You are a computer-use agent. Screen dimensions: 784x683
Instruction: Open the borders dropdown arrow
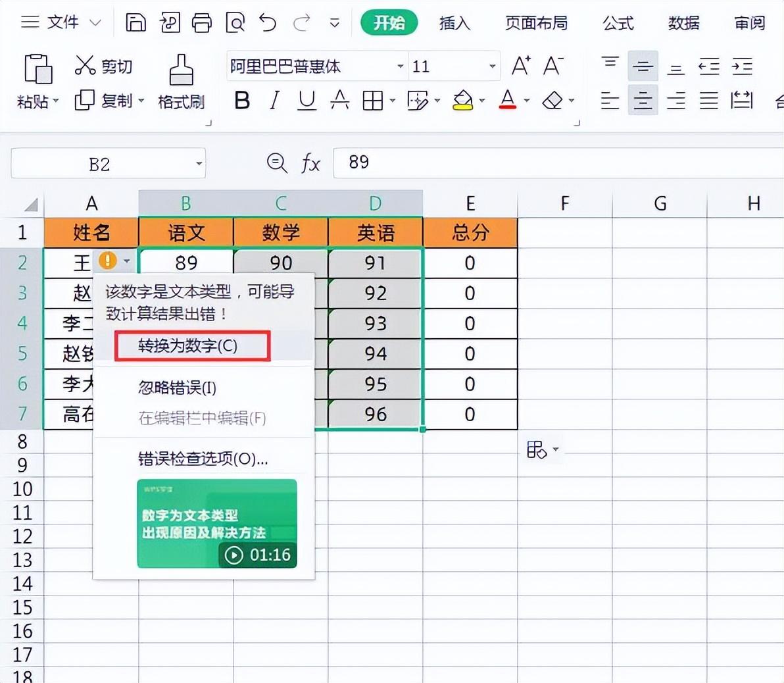click(x=393, y=101)
